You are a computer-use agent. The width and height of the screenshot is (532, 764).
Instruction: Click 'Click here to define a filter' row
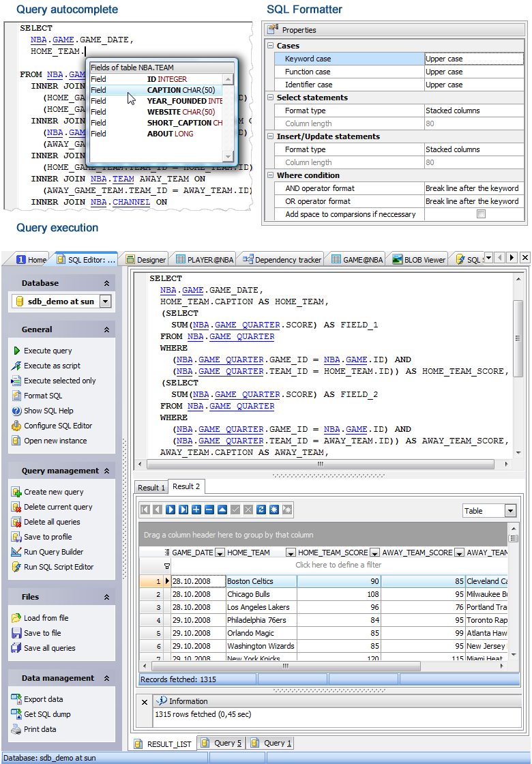tap(338, 565)
